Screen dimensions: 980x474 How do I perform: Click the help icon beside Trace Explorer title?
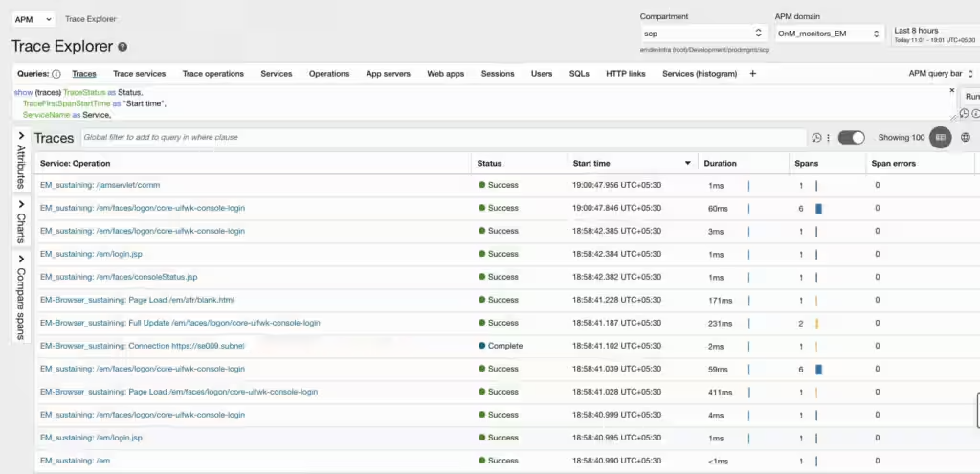click(x=122, y=47)
